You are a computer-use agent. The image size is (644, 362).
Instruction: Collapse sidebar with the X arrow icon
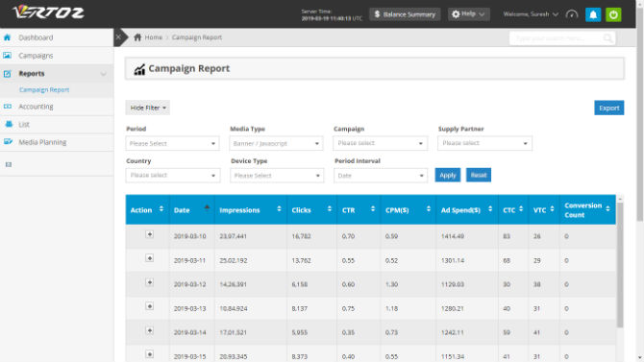(118, 37)
